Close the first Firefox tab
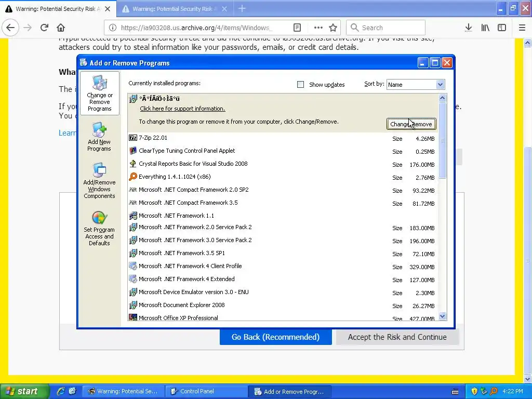The height and width of the screenshot is (399, 532). pos(108,9)
